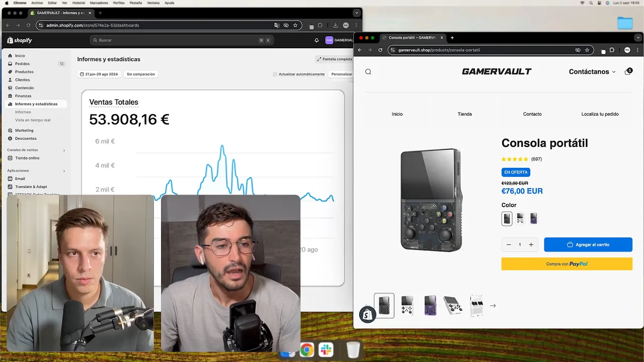Image resolution: width=644 pixels, height=362 pixels.
Task: Click the Shopify logo in the header
Action: tap(20, 40)
